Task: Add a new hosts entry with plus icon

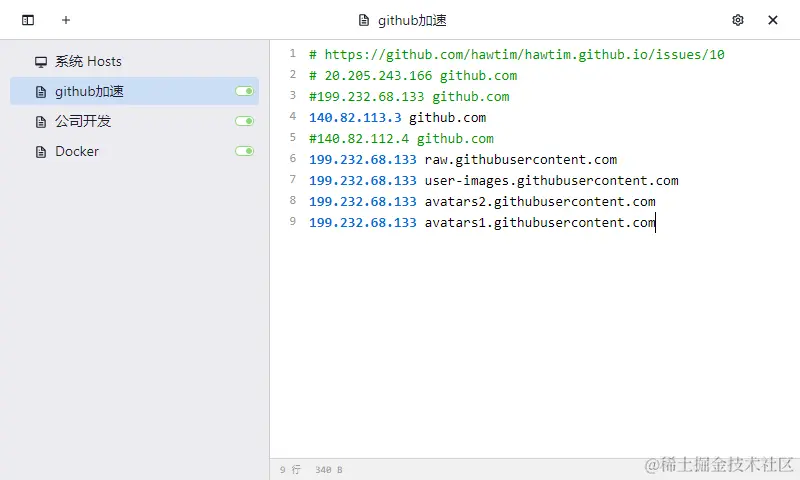Action: (x=66, y=20)
